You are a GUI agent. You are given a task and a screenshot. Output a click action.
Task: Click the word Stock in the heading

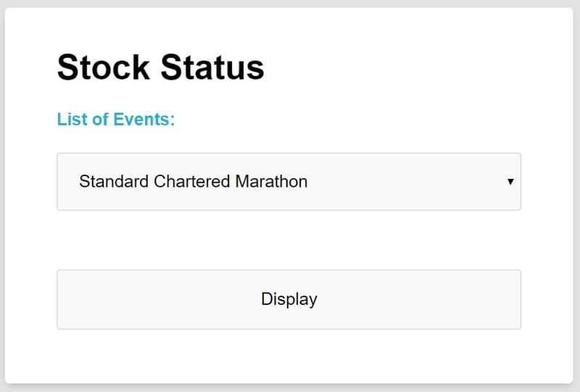click(103, 67)
